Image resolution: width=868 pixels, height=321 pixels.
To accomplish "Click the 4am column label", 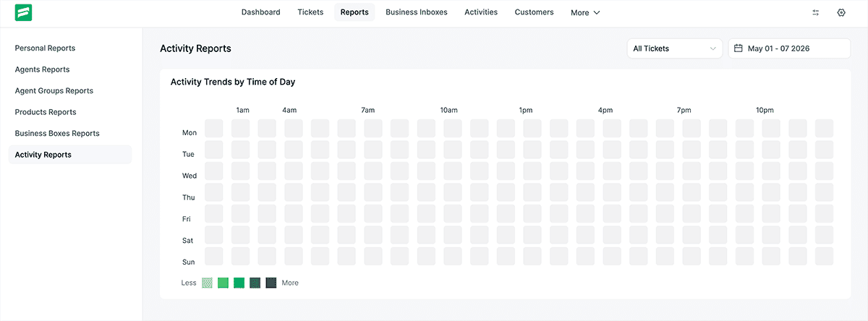I will tap(289, 110).
